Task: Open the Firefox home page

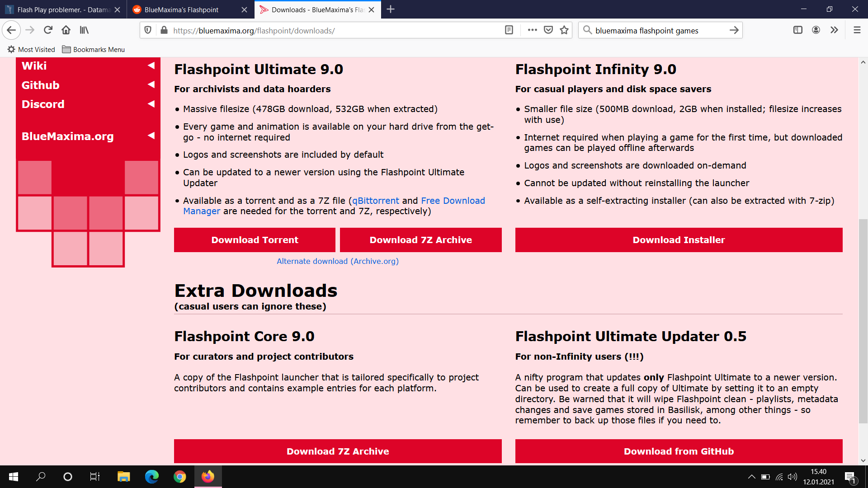Action: 66,30
